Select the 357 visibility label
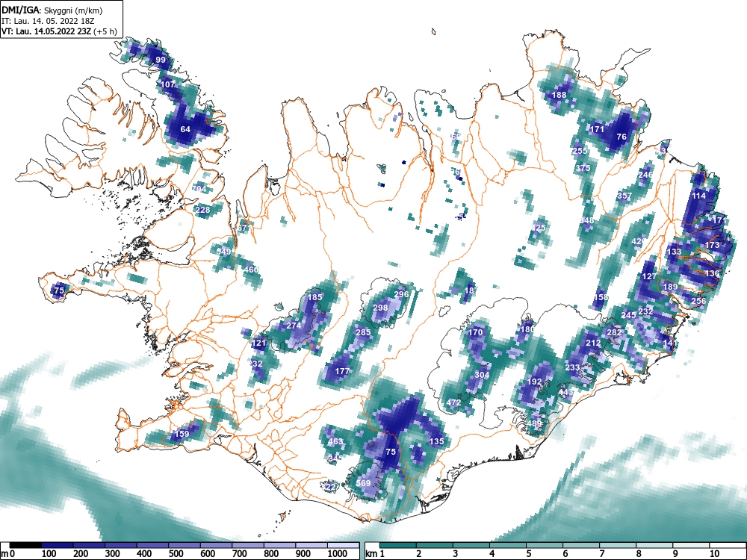The width and height of the screenshot is (747, 560). tap(624, 196)
